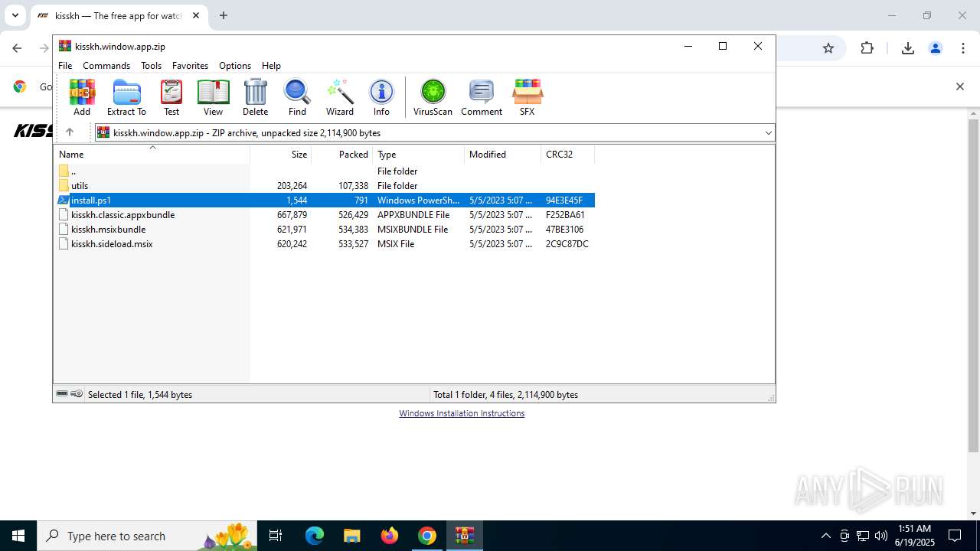Show hidden tray icons chevron
This screenshot has height=551, width=980.
pyautogui.click(x=825, y=536)
